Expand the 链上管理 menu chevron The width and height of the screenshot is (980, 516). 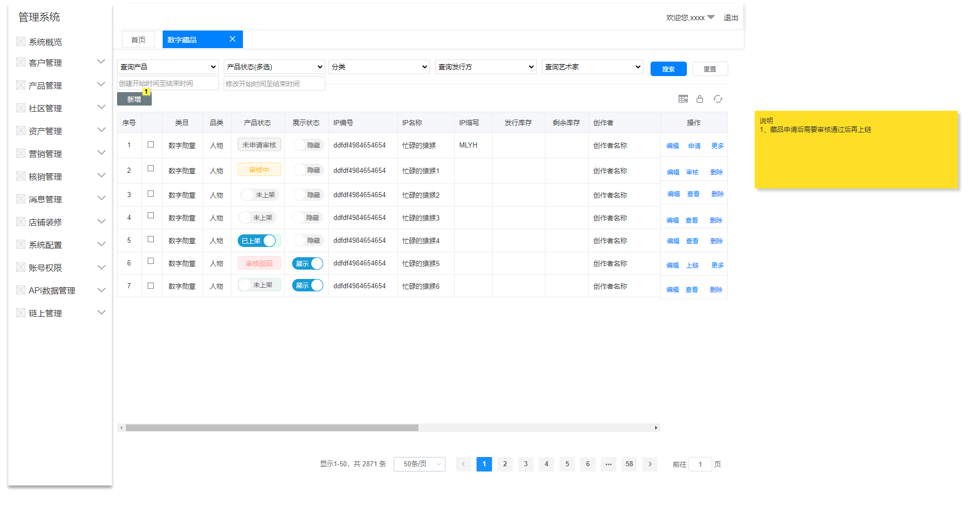click(101, 312)
